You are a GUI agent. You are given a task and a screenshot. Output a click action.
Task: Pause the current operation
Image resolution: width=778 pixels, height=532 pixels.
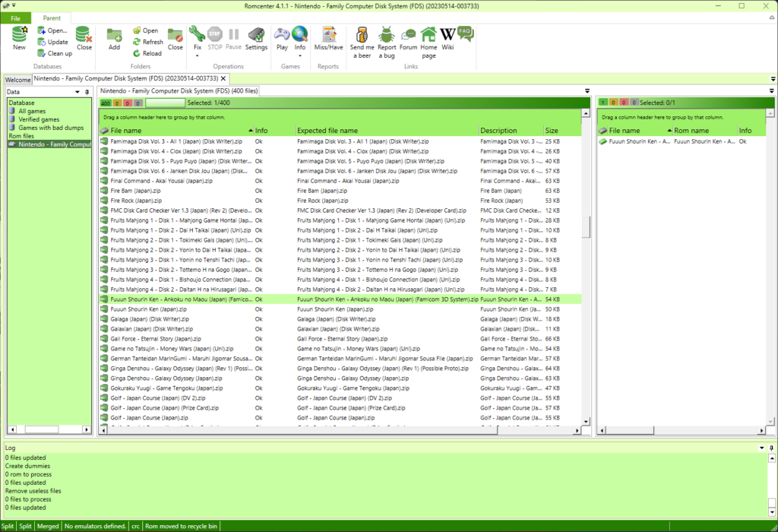(233, 38)
